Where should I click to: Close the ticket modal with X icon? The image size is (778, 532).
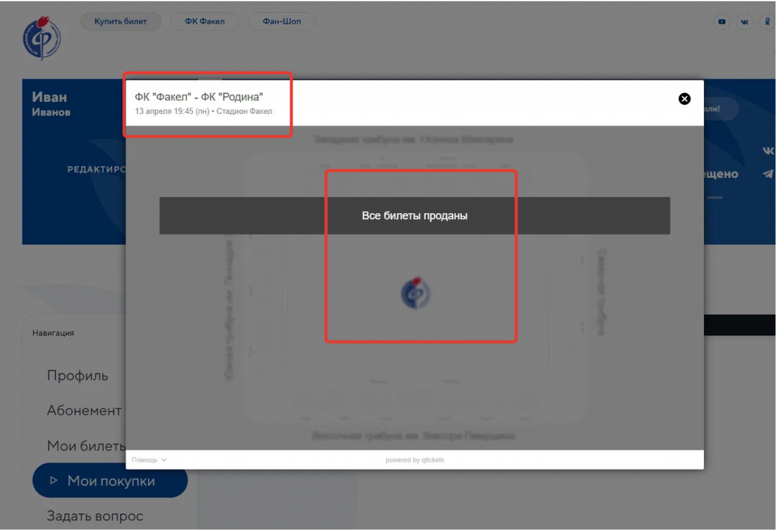[684, 99]
